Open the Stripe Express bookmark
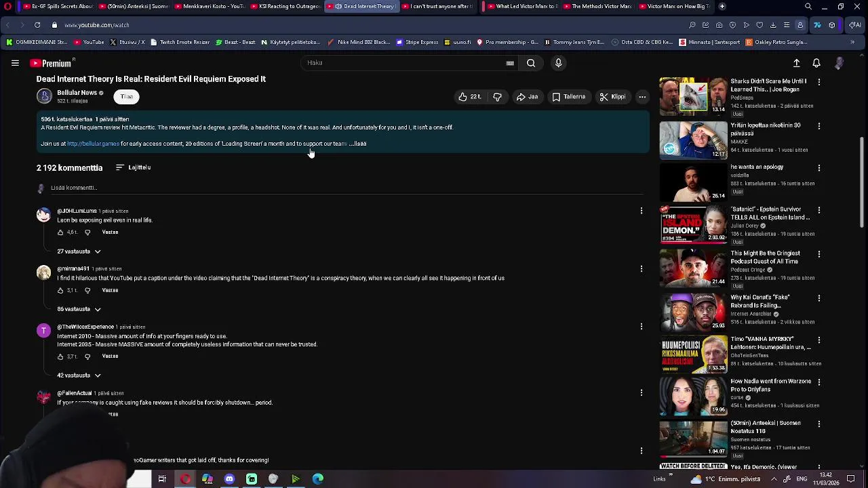Viewport: 868px width, 488px height. click(417, 42)
